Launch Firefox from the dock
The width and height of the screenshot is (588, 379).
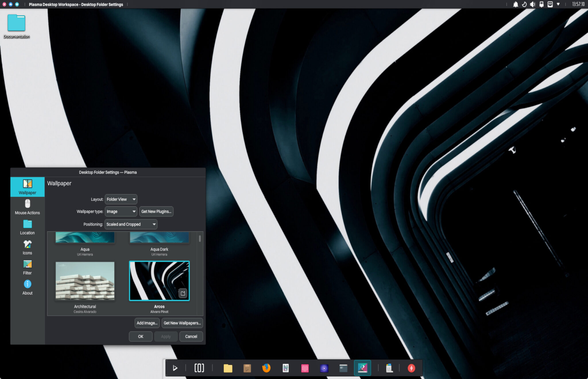(266, 368)
